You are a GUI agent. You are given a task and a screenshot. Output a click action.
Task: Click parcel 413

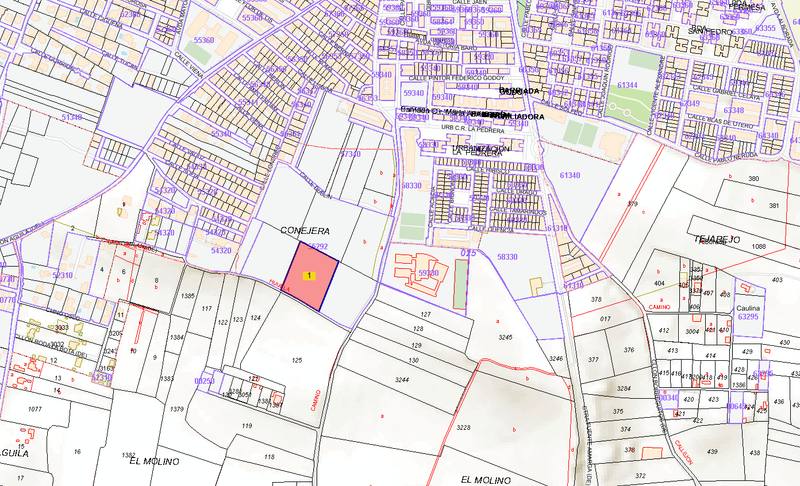pos(672,350)
